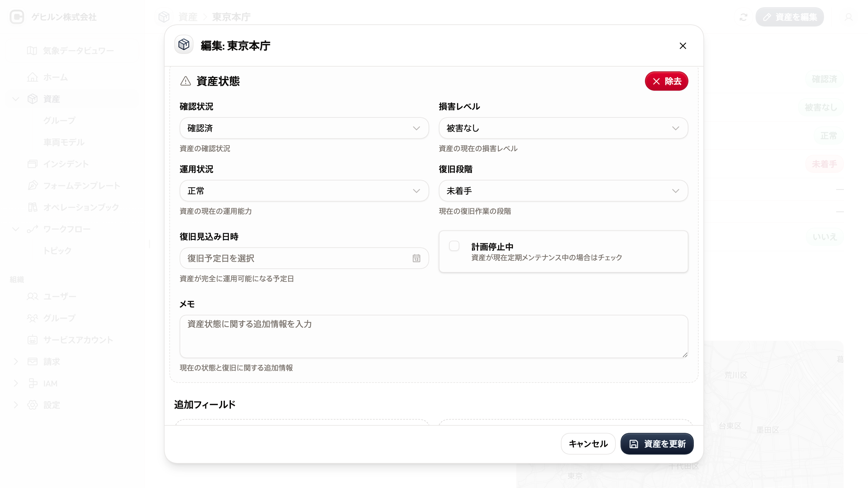Screen dimensions: 868x488
Task: Open 車両モデル in the sidebar
Action: pos(64,142)
